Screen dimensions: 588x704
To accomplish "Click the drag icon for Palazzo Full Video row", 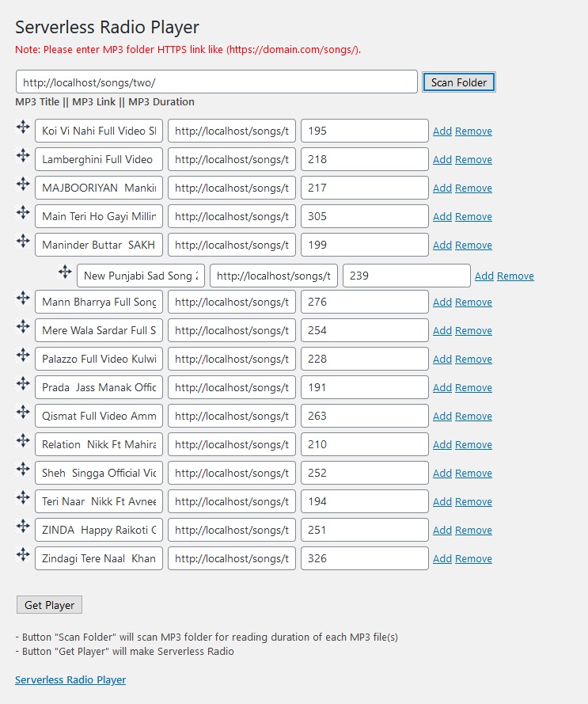I will 23,356.
